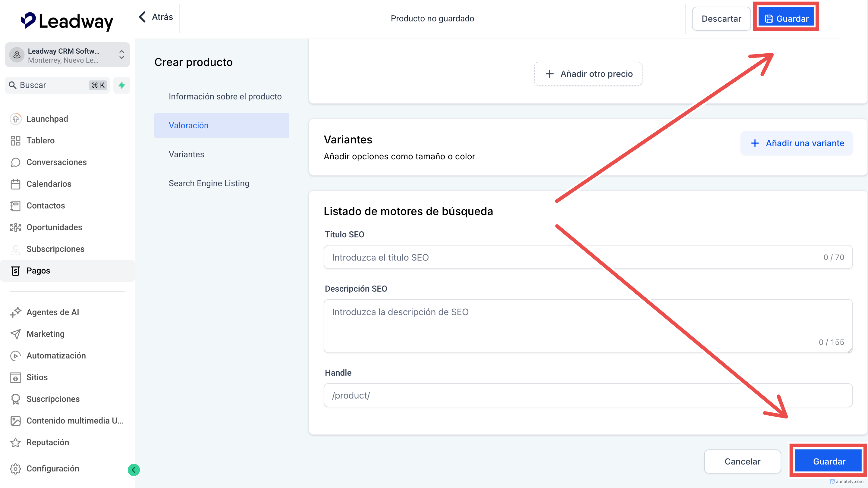Go back using the Atrás chevron
This screenshot has width=868, height=488.
(143, 17)
